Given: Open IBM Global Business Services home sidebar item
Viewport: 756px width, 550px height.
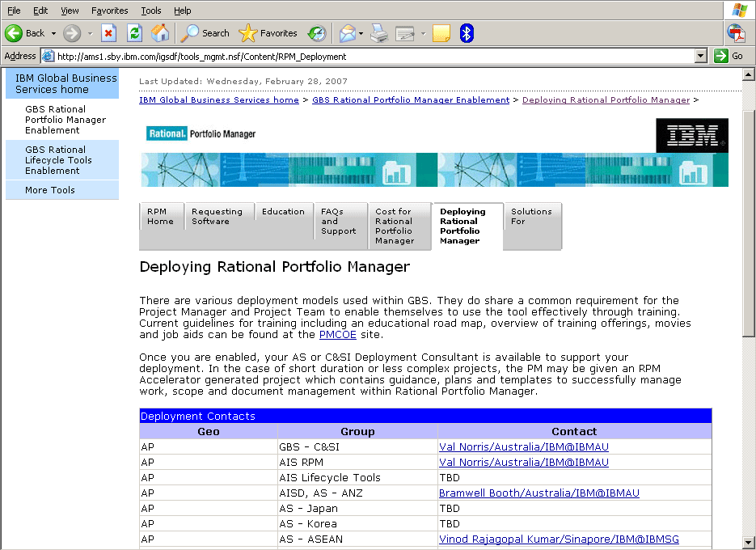Looking at the screenshot, I should (x=62, y=83).
